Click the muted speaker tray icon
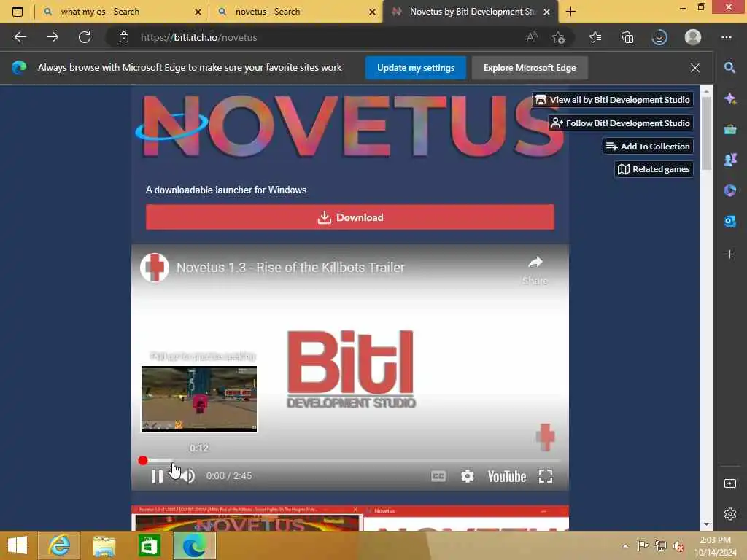This screenshot has height=560, width=747. 678,545
